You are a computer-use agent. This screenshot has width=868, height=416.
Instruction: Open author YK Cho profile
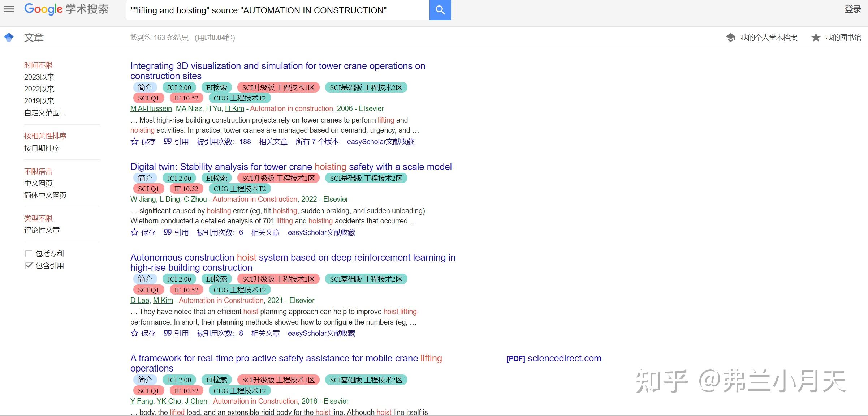[x=169, y=401]
